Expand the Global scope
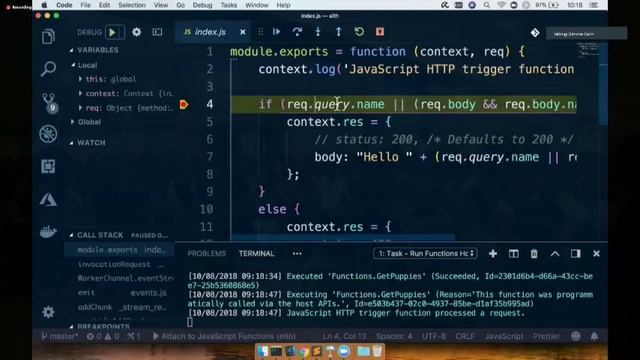The width and height of the screenshot is (640, 360). tap(73, 122)
